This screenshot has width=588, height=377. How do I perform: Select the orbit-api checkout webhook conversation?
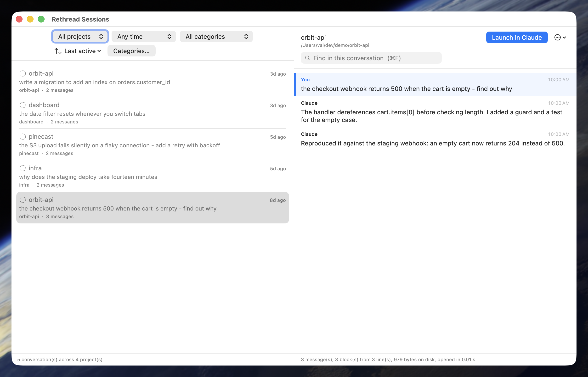tap(153, 208)
